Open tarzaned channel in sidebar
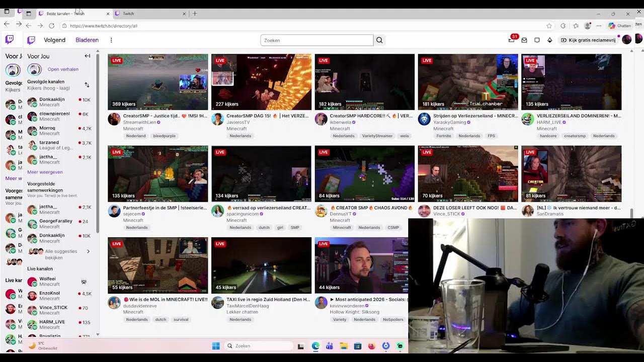Image resolution: width=644 pixels, height=362 pixels. (x=59, y=145)
